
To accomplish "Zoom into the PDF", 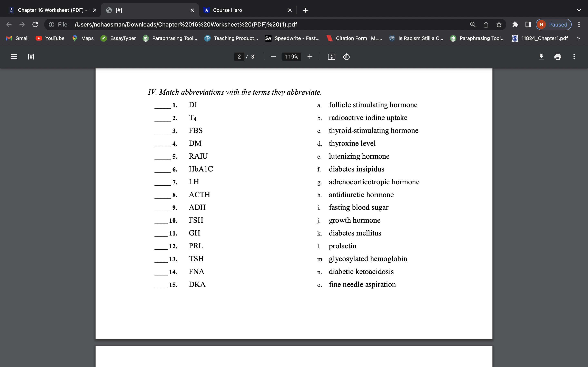I will click(310, 56).
